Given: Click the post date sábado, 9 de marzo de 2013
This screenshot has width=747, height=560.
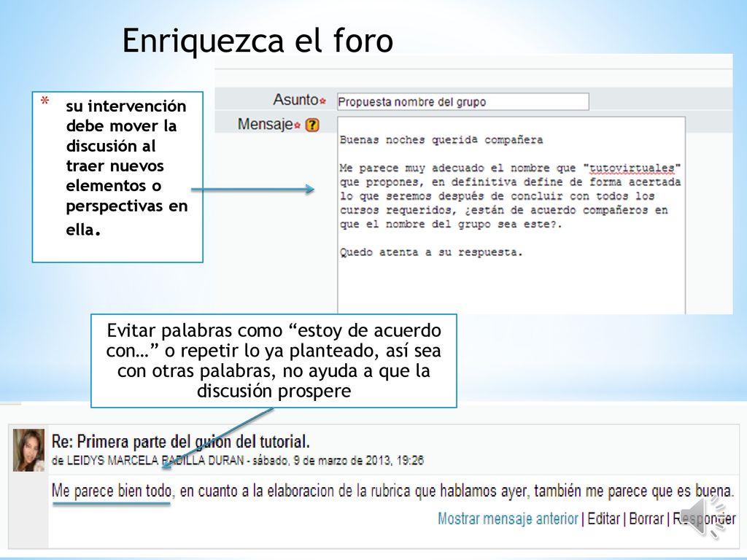Looking at the screenshot, I should 322,461.
